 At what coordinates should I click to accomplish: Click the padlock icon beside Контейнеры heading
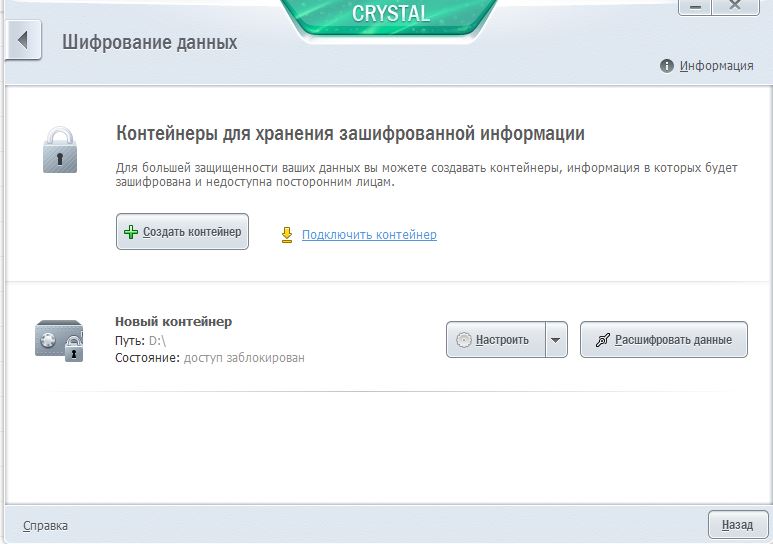[x=60, y=150]
